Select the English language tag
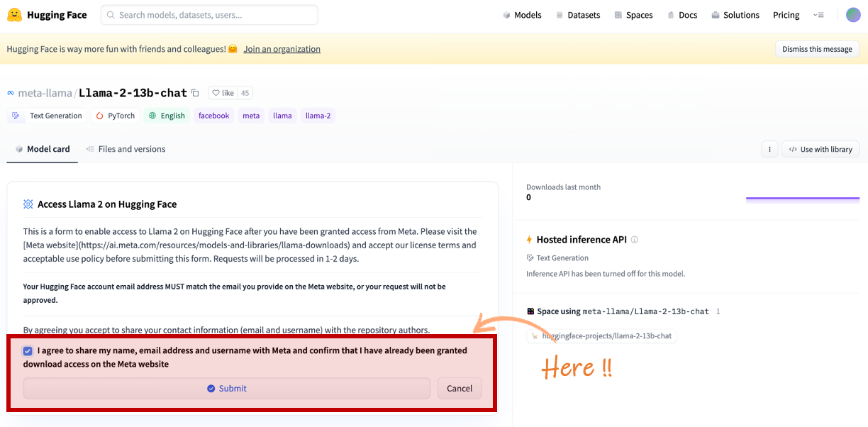This screenshot has width=868, height=427. 167,116
